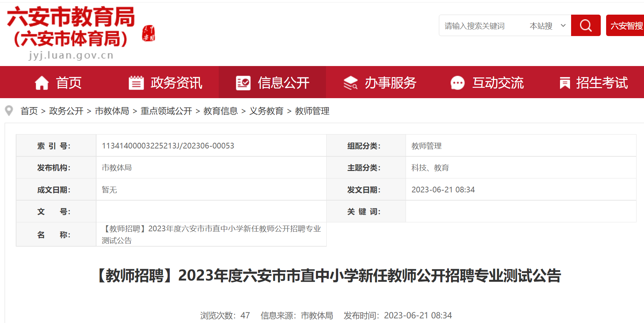This screenshot has width=644, height=323.
Task: Click the bookmark icon beside 招生考试
Action: tap(565, 83)
